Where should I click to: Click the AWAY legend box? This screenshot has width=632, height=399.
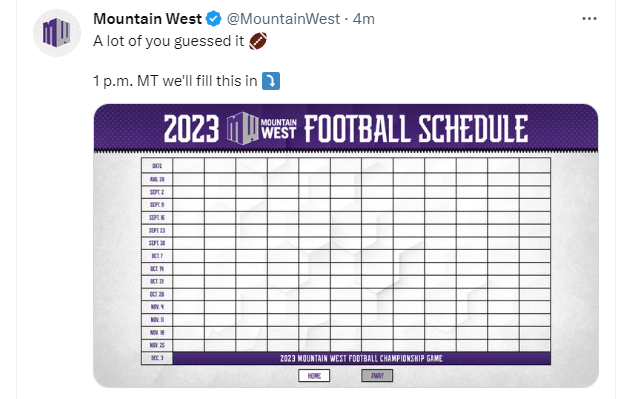coord(377,376)
